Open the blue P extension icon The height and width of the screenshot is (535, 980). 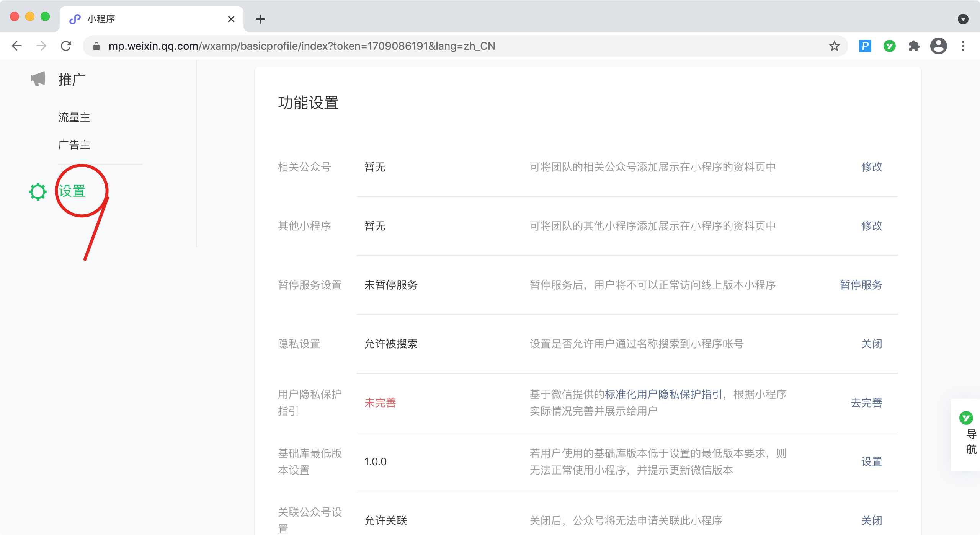865,46
